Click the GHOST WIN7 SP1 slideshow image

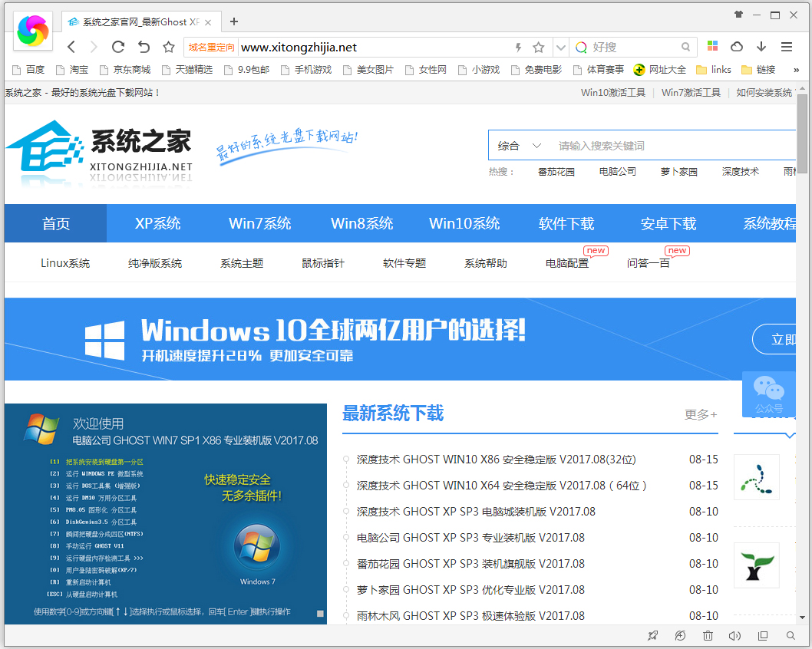(x=166, y=514)
